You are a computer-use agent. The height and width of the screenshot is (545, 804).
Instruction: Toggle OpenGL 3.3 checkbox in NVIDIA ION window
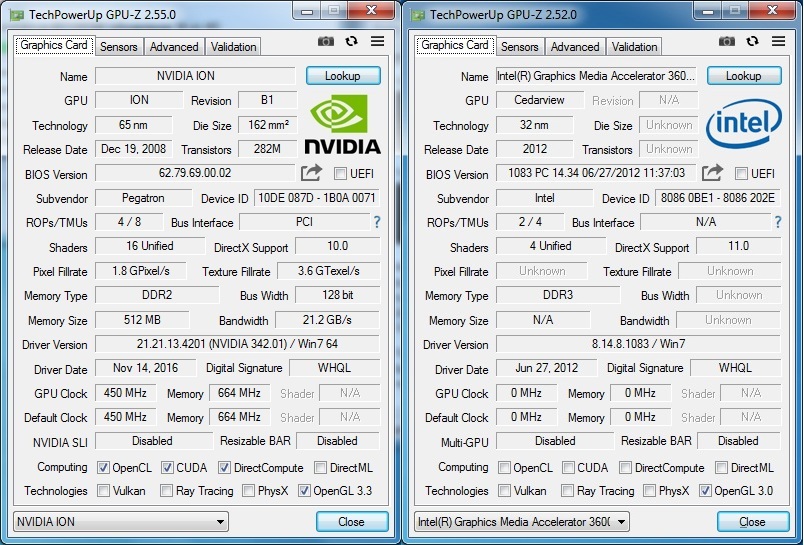304,491
